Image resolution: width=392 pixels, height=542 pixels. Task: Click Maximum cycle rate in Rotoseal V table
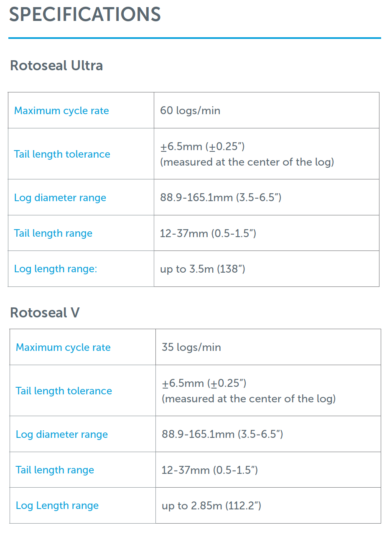63,348
